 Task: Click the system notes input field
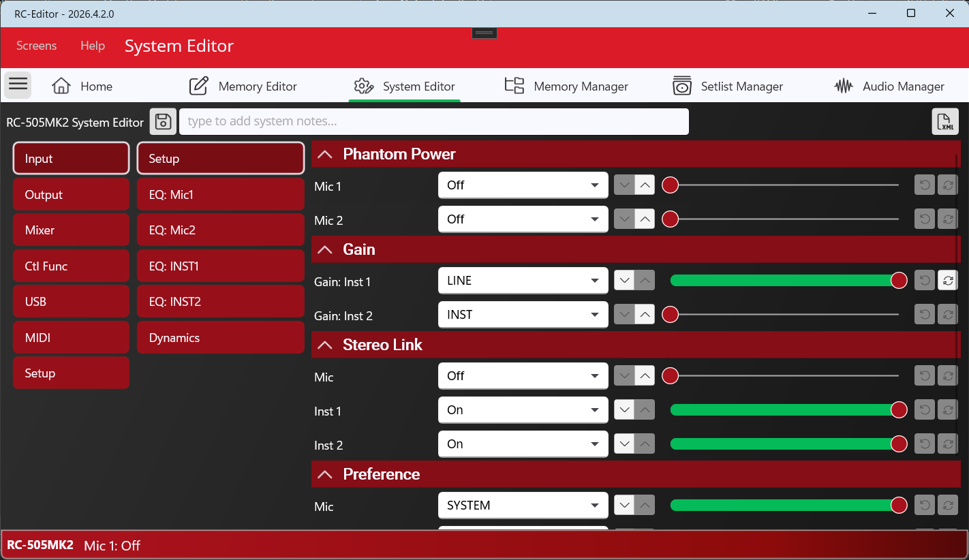coord(434,122)
